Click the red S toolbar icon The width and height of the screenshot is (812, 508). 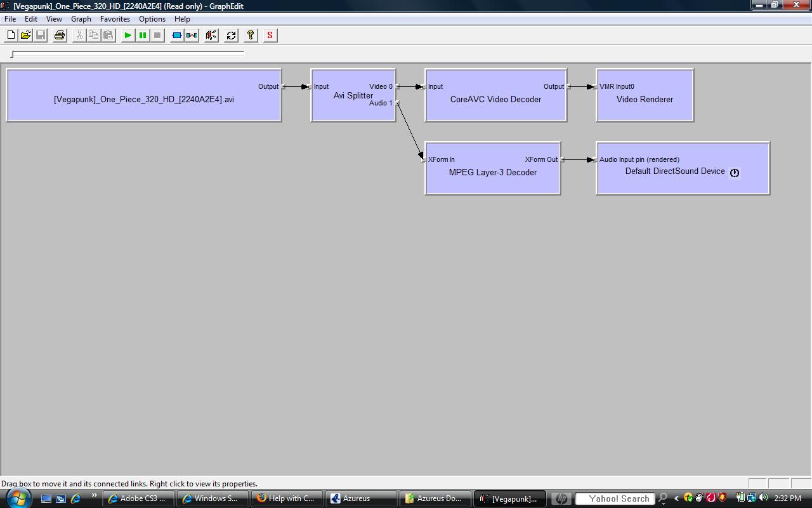pos(270,36)
